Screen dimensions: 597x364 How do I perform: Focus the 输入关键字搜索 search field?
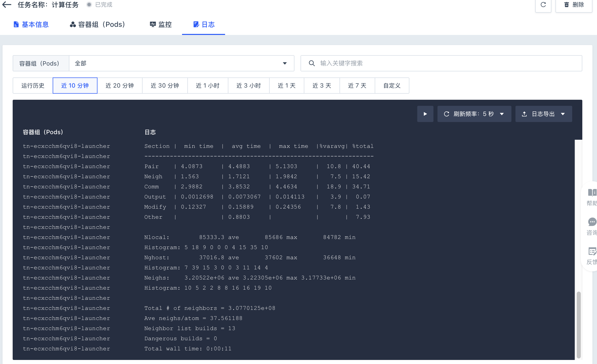(x=441, y=63)
